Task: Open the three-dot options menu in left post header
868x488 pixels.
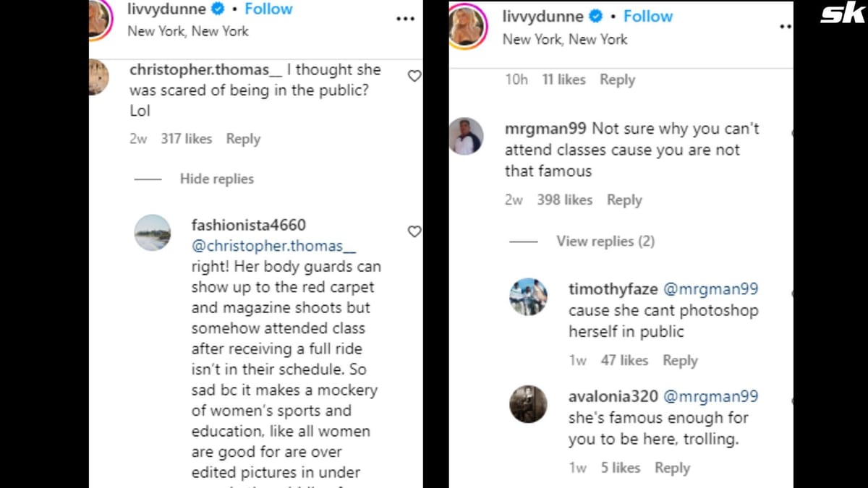Action: (x=405, y=19)
